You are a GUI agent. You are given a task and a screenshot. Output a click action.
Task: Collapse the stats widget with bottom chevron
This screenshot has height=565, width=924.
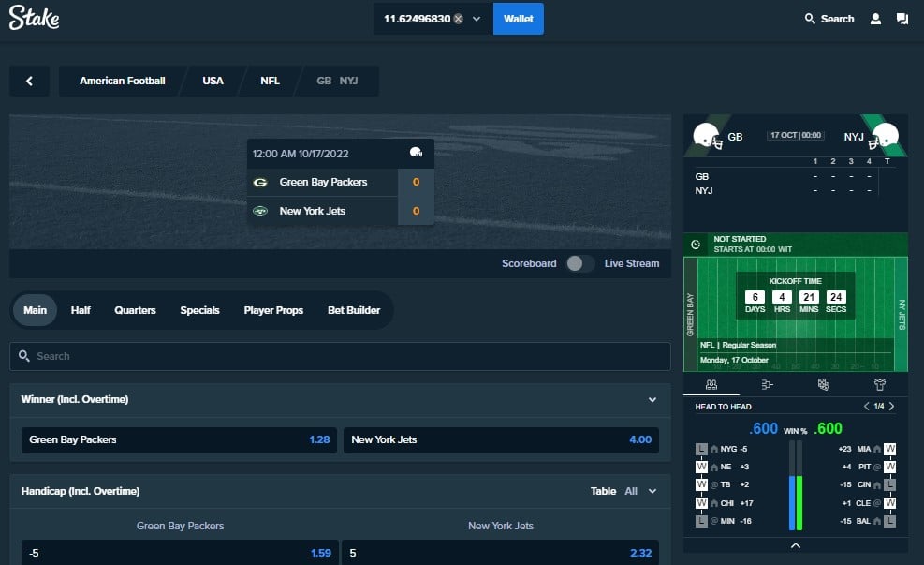point(796,545)
